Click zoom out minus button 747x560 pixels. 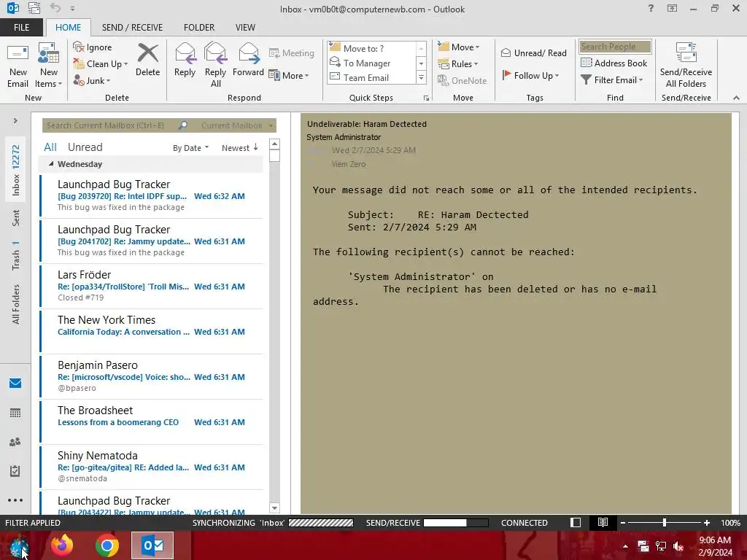623,523
